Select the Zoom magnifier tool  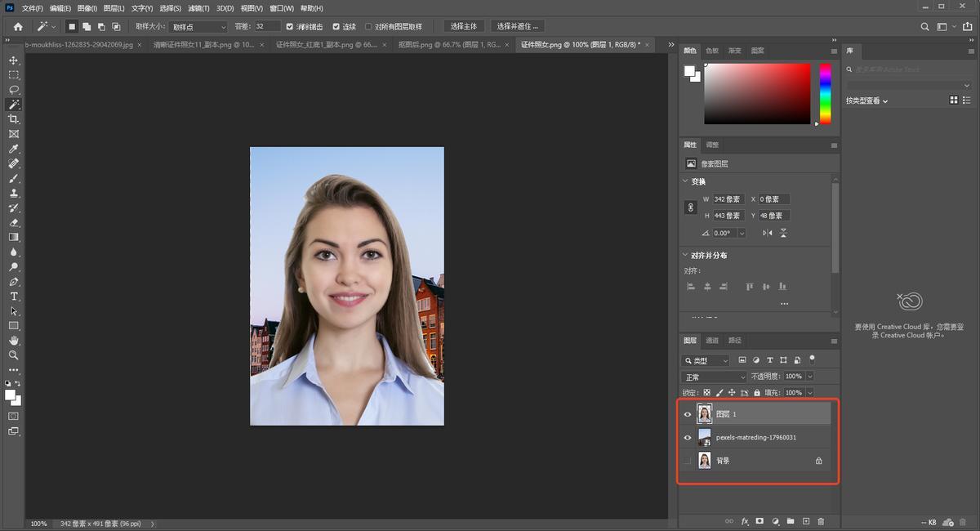(14, 355)
